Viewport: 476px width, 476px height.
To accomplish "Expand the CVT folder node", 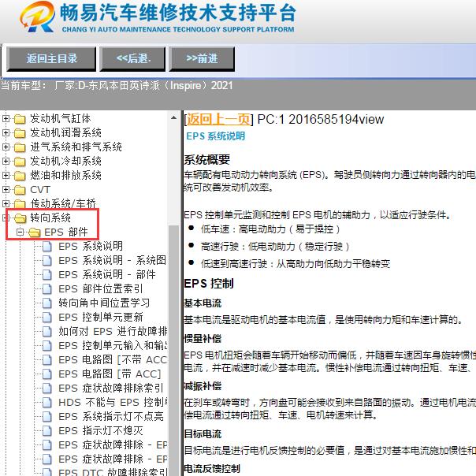I will pos(6,189).
